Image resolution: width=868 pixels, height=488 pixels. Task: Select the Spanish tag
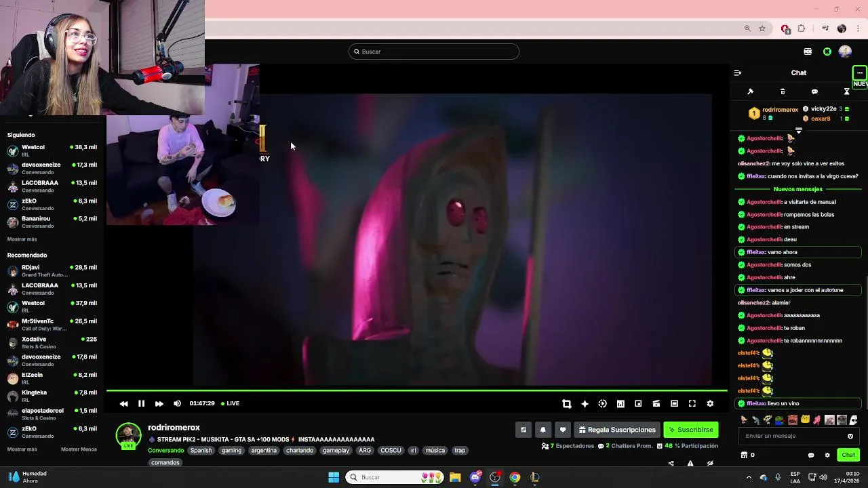201,450
